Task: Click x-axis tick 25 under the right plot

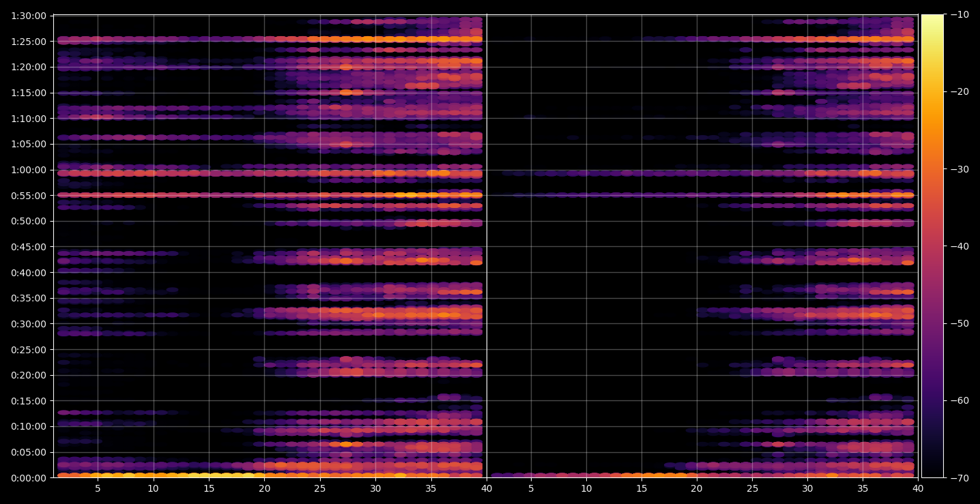Action: click(x=752, y=488)
